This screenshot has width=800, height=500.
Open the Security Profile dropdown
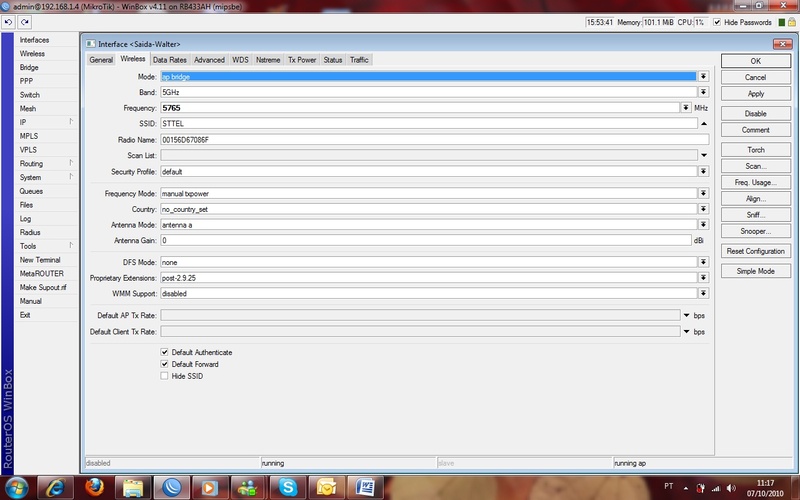(704, 171)
